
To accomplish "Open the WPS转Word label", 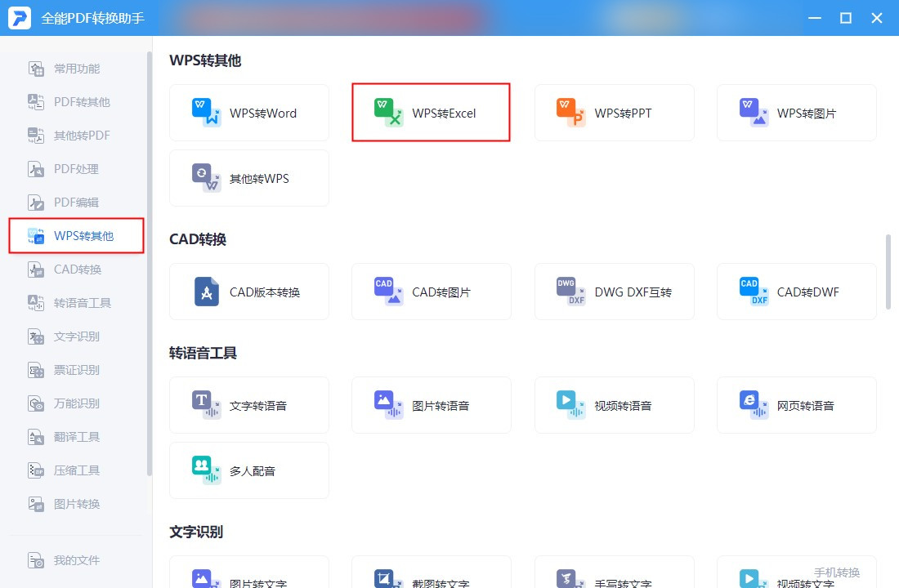I will (263, 113).
